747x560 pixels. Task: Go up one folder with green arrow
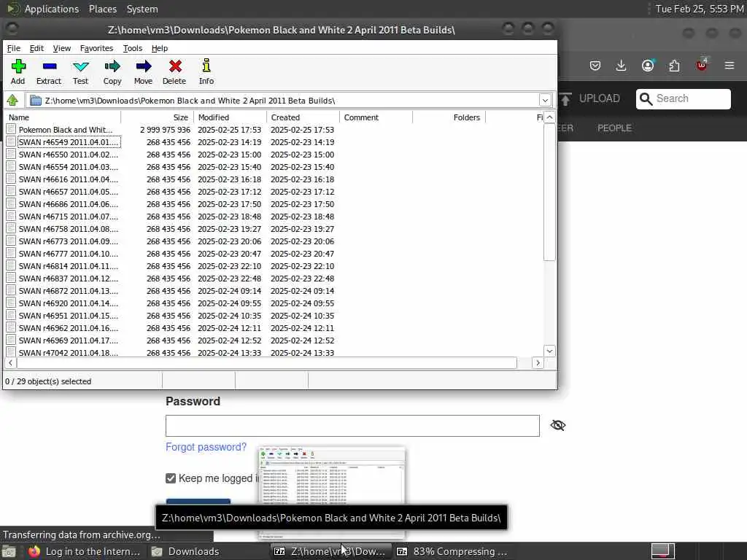(x=12, y=101)
